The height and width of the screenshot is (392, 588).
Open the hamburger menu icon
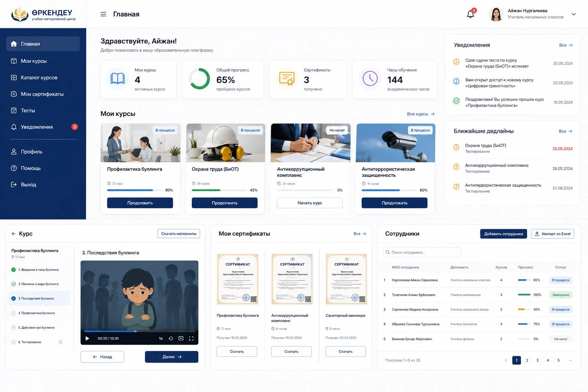pos(103,14)
